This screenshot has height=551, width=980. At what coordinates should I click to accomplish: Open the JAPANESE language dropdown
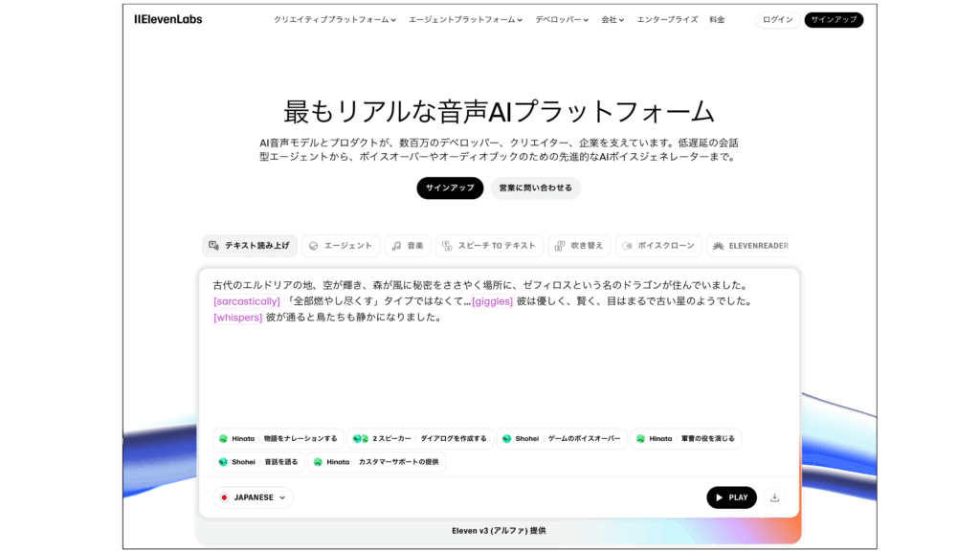tap(252, 497)
